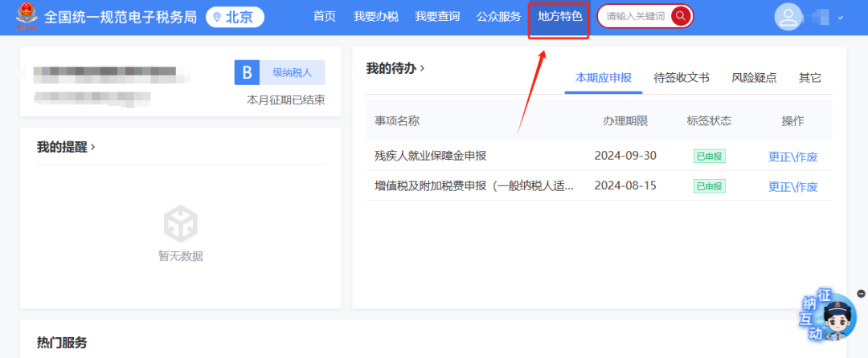Click 更正\作废 for 增值税及附加税费申报
This screenshot has width=868, height=358.
792,186
